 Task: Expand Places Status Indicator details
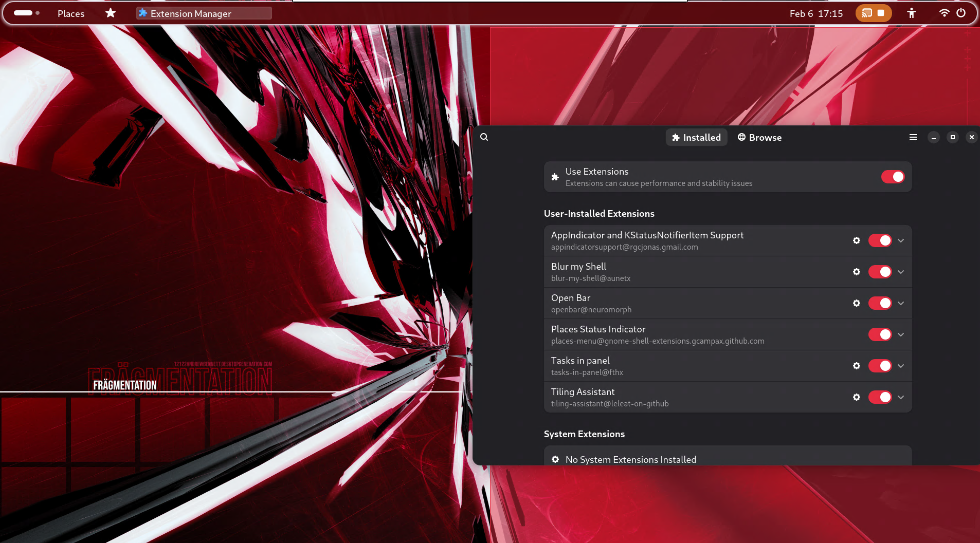pyautogui.click(x=901, y=334)
